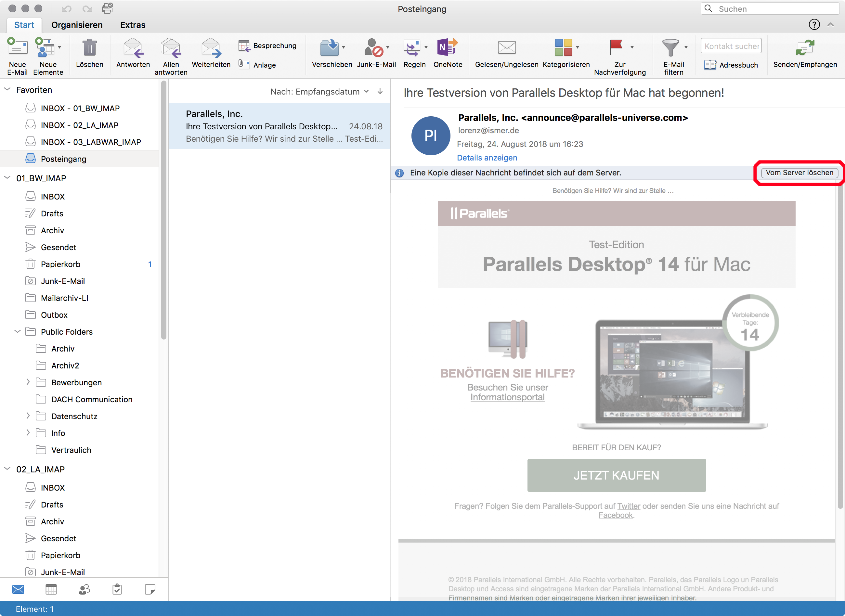Image resolution: width=845 pixels, height=616 pixels.
Task: Switch to the Extras tab
Action: (133, 25)
